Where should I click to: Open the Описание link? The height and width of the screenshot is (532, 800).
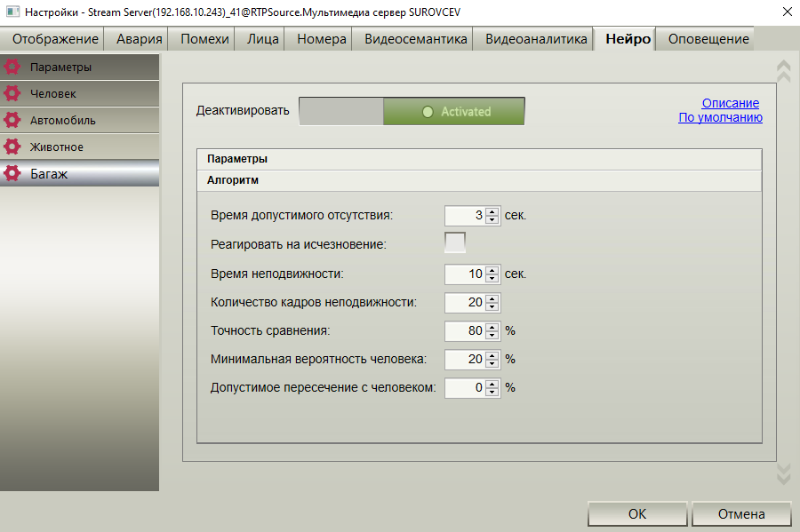tap(730, 103)
